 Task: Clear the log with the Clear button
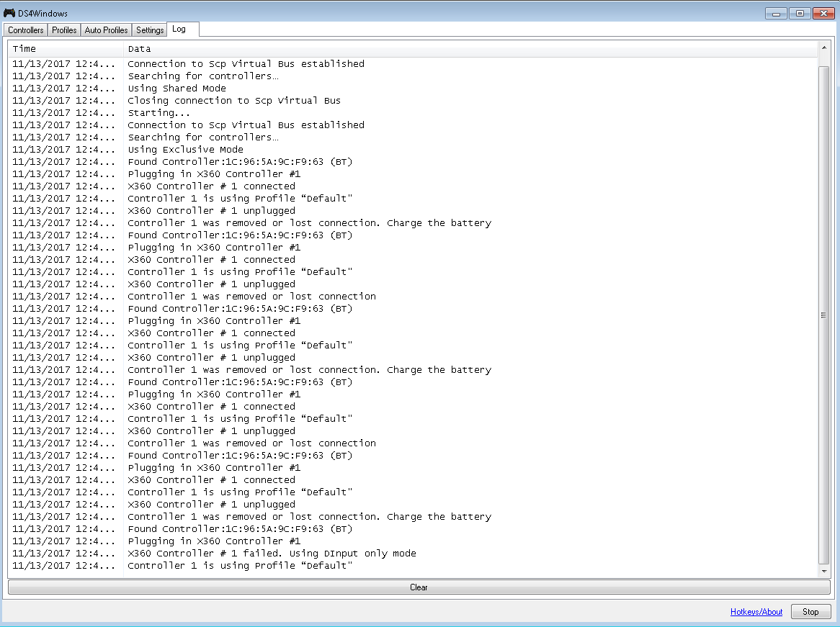pos(419,587)
